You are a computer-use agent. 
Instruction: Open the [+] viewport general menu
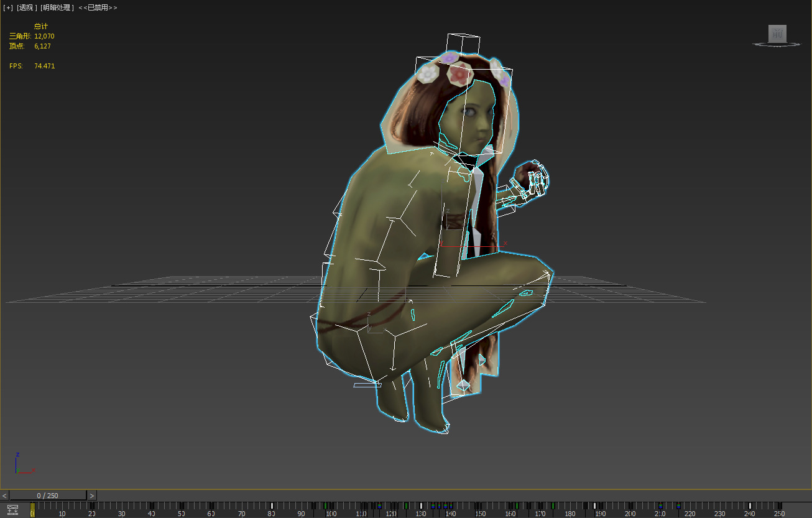coord(7,7)
